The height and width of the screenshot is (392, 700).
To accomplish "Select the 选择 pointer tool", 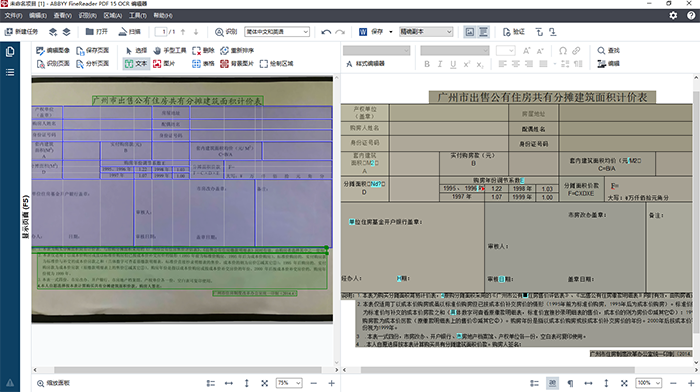I will 136,50.
